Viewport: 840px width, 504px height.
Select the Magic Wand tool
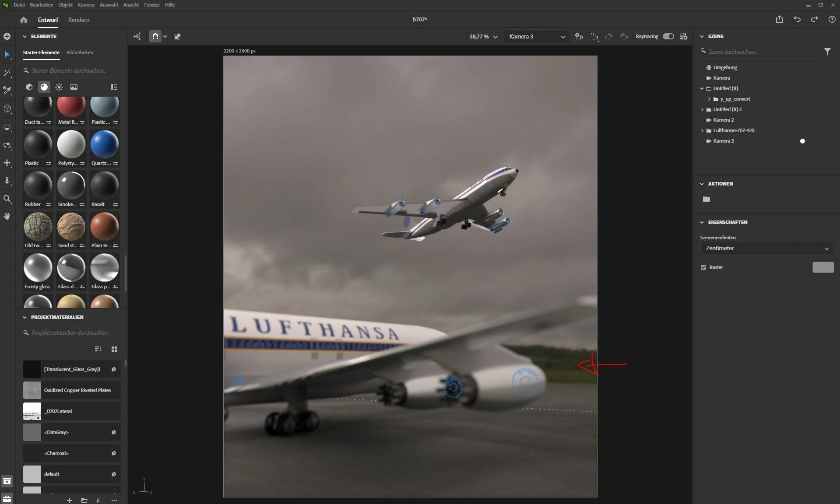[x=7, y=73]
